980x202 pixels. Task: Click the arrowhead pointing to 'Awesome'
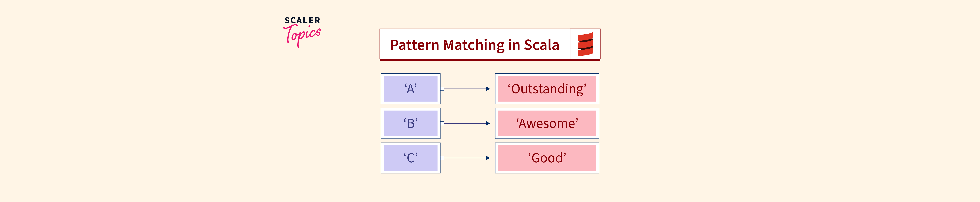[488, 123]
